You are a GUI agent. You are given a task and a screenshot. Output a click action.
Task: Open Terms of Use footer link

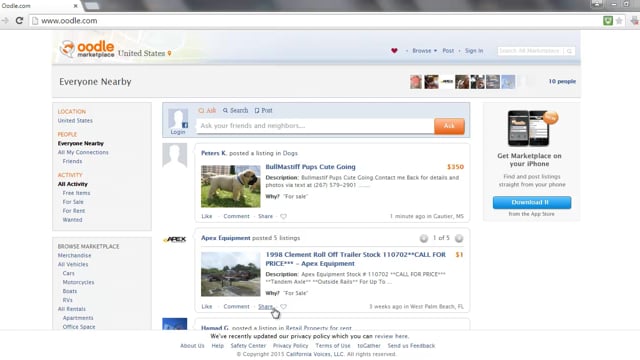pos(333,346)
